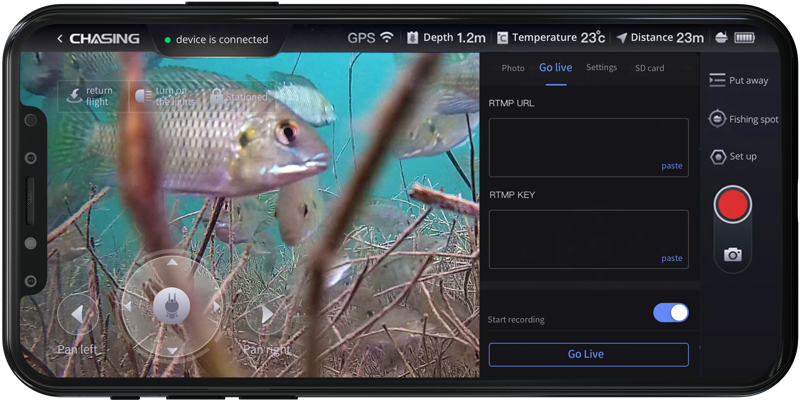Tap paste in RTMP KEY box
Viewport: 800px width, 400px height.
[671, 258]
